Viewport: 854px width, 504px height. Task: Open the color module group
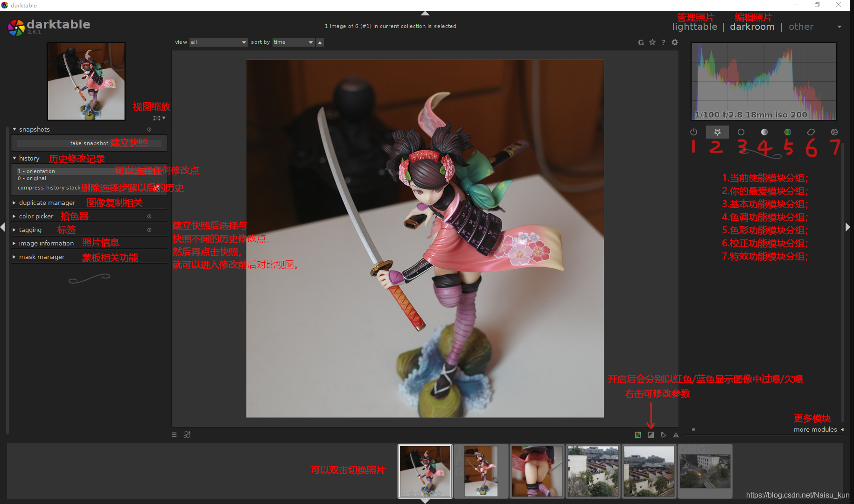tap(787, 132)
